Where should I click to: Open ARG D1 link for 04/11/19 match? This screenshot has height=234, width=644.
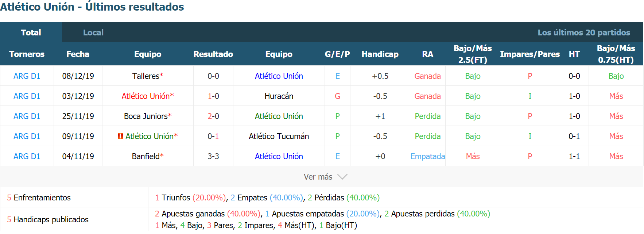(27, 156)
